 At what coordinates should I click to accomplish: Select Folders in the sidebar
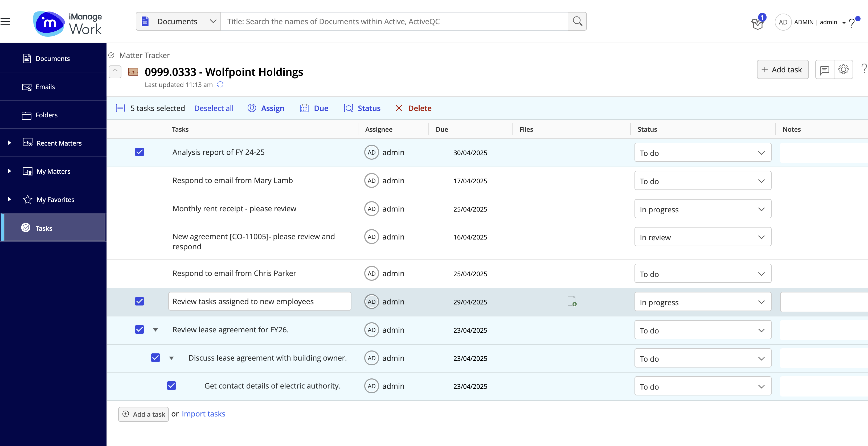[x=47, y=115]
